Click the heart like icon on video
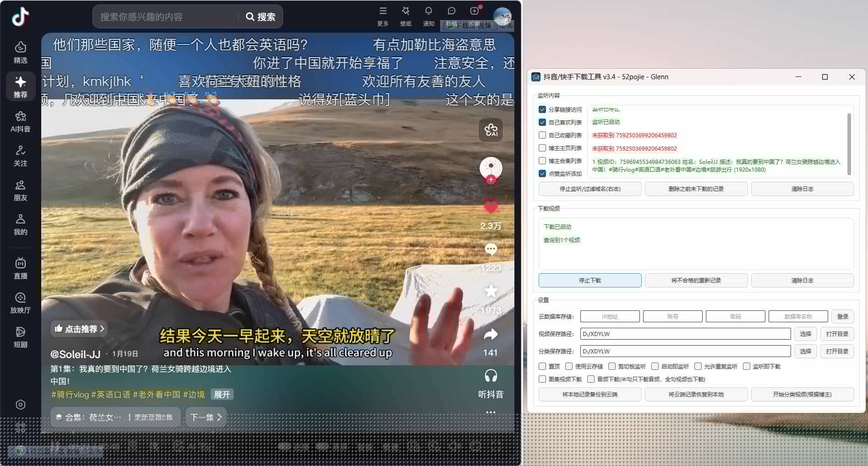Image resolution: width=868 pixels, height=466 pixels. (491, 207)
